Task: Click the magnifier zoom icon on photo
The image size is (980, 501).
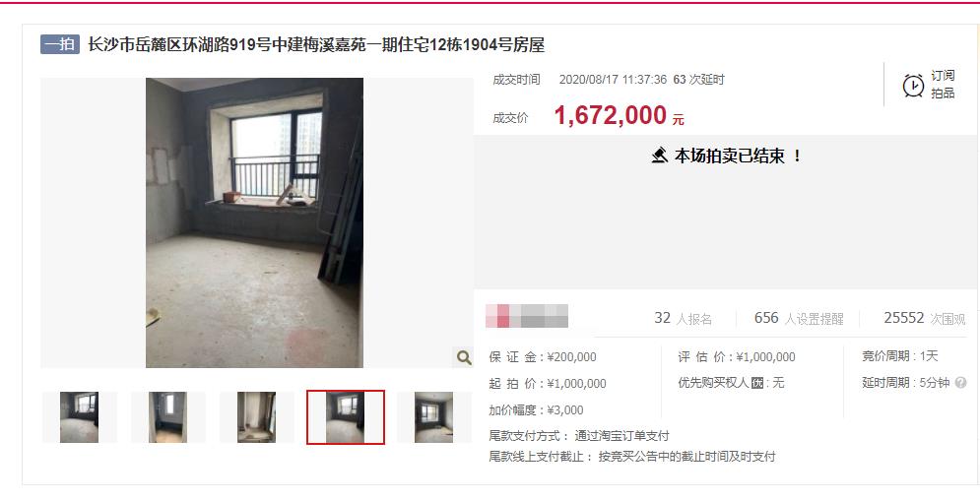Action: click(464, 357)
